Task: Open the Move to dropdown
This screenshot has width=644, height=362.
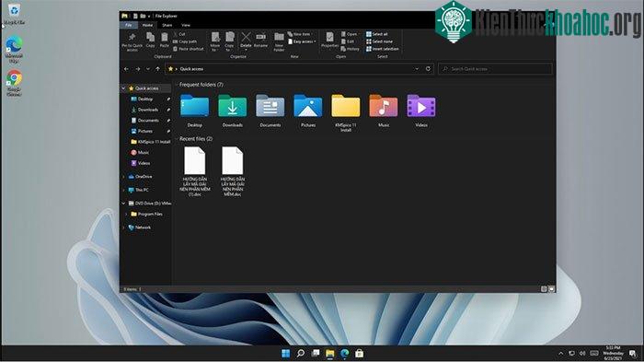Action: pyautogui.click(x=215, y=42)
